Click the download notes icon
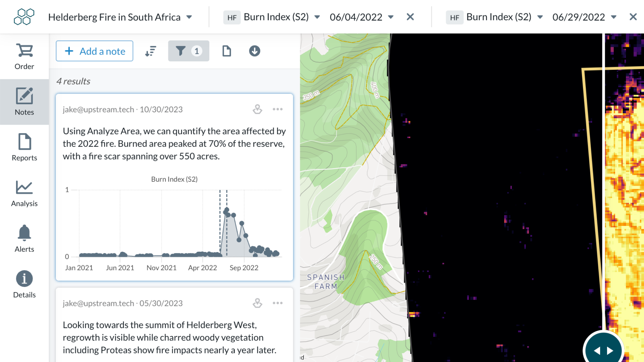The image size is (644, 362). click(x=255, y=51)
